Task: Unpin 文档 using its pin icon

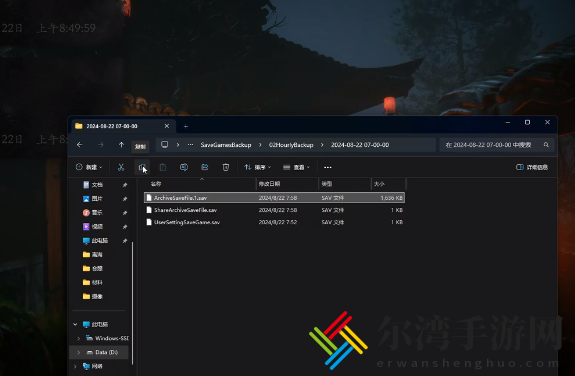Action: click(x=125, y=185)
